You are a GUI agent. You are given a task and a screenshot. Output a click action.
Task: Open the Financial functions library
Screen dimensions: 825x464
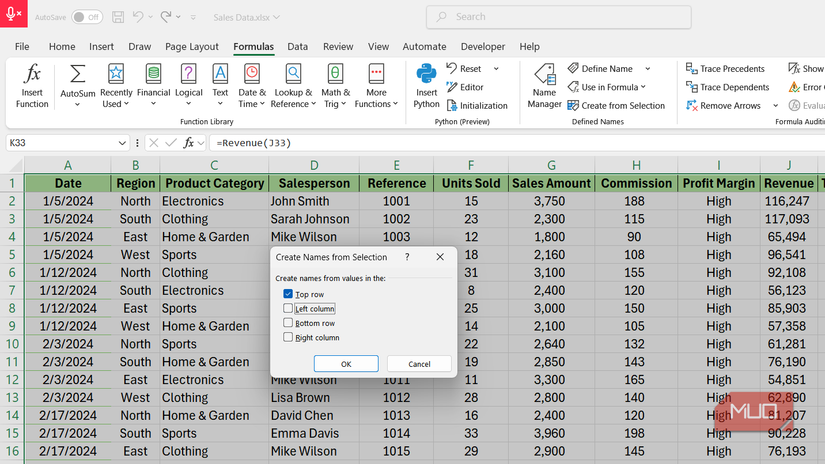point(153,86)
